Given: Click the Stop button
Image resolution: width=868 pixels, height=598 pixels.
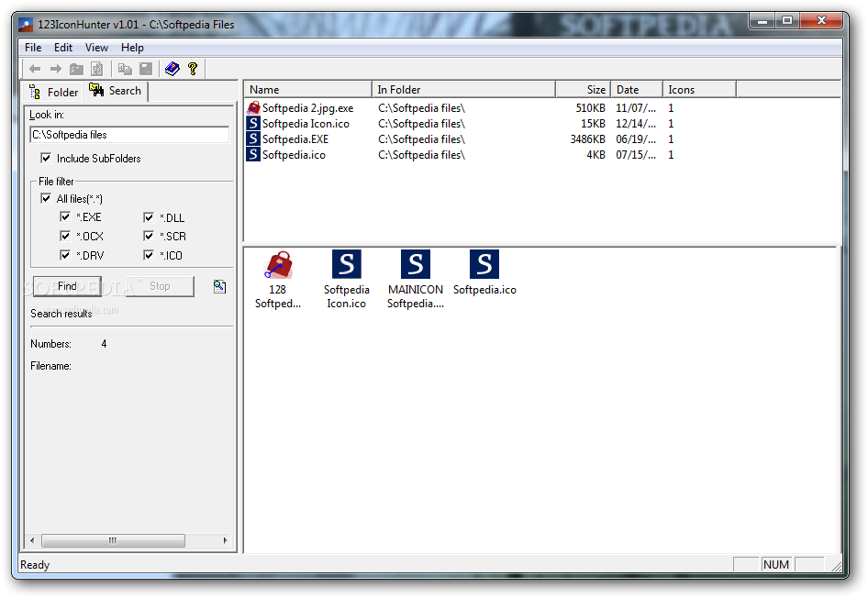Looking at the screenshot, I should [x=160, y=286].
